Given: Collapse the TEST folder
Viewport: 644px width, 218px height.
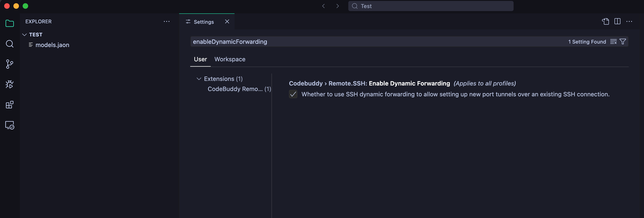Looking at the screenshot, I should (24, 35).
